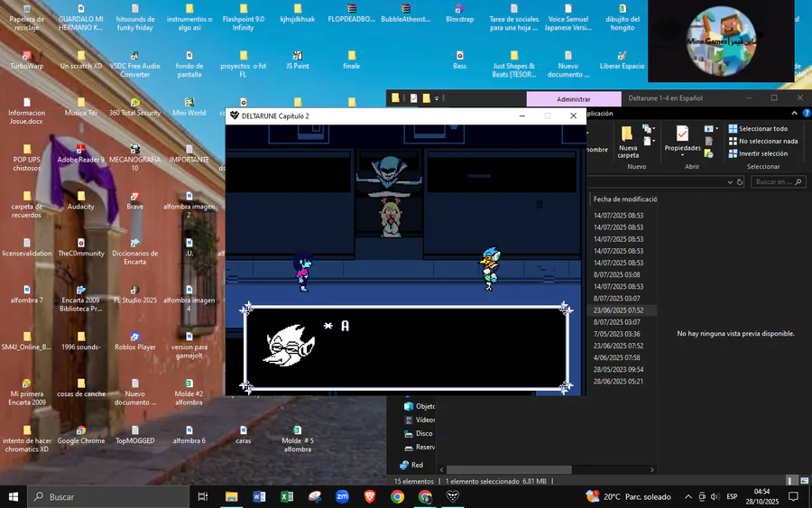Open the Bloxstrap desktop shortcut
The height and width of the screenshot is (508, 812).
tap(459, 14)
